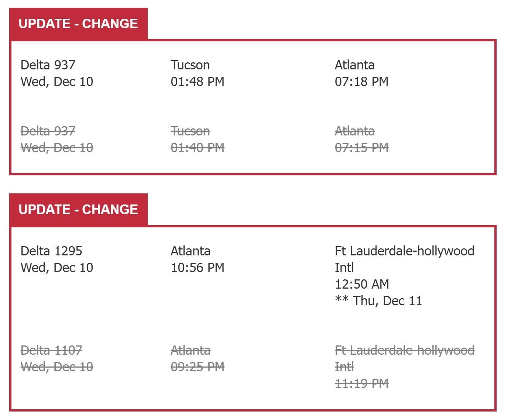Click the Atlanta departure time 10:56 PM
The height and width of the screenshot is (420, 511).
coord(198,268)
